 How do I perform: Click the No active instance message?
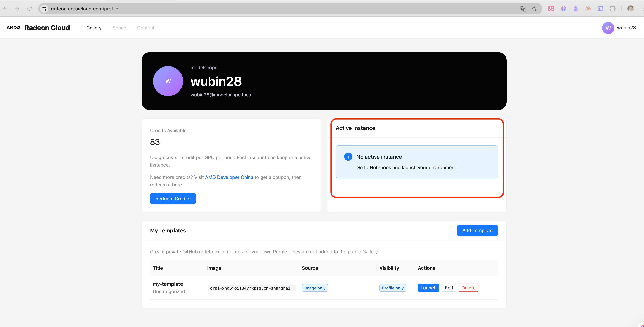pos(379,157)
